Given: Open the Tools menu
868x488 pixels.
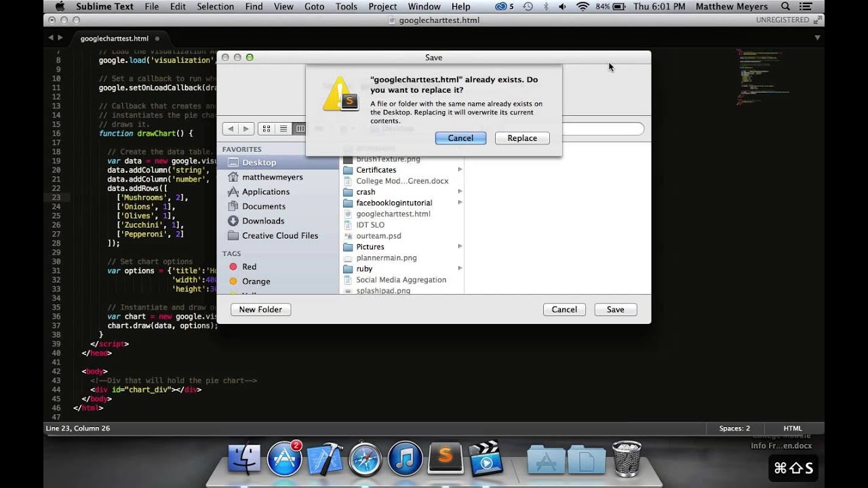Looking at the screenshot, I should (x=346, y=7).
